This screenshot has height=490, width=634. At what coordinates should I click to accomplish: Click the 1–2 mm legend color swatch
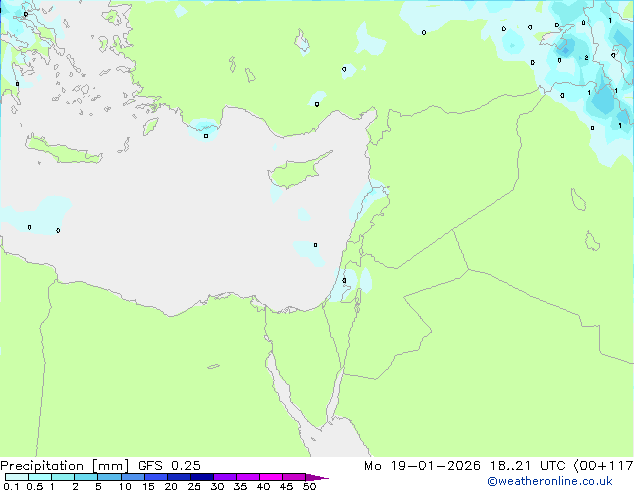(63, 477)
